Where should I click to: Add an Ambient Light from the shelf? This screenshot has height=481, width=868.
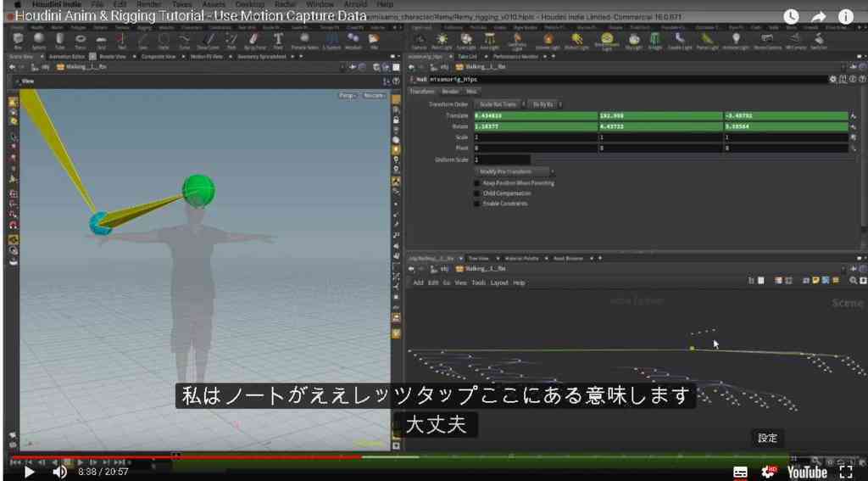pos(736,41)
